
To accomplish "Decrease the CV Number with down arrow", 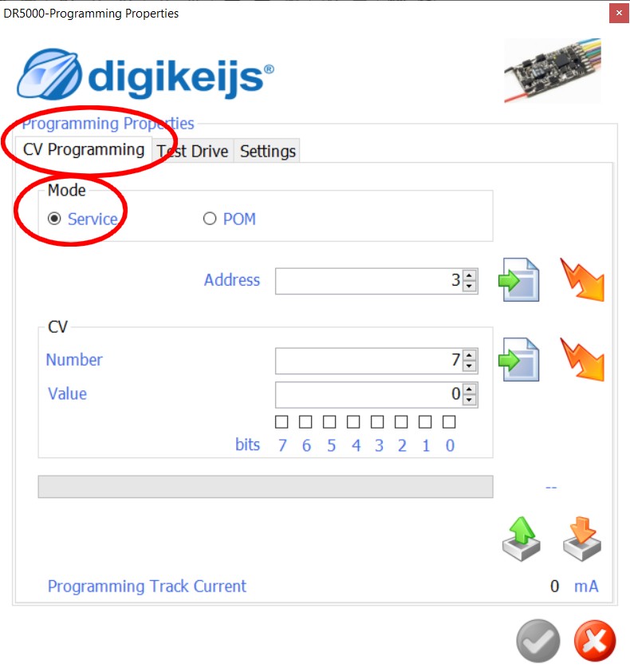I will pos(470,366).
